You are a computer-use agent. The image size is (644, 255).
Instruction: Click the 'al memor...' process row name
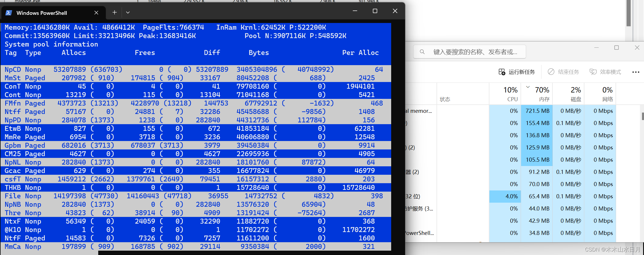coord(418,111)
